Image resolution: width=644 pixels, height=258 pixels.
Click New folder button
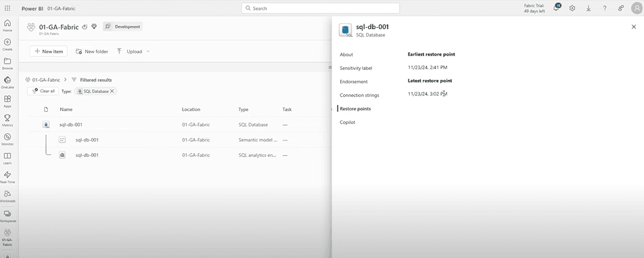92,51
